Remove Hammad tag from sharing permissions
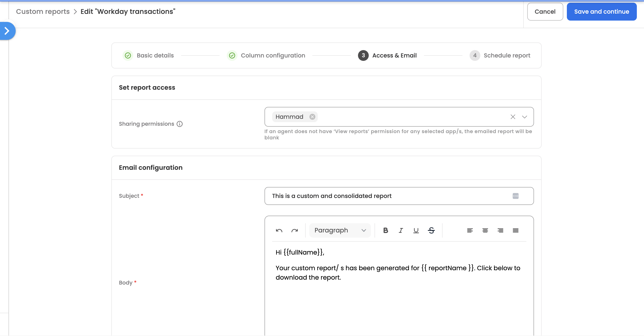 pyautogui.click(x=312, y=117)
